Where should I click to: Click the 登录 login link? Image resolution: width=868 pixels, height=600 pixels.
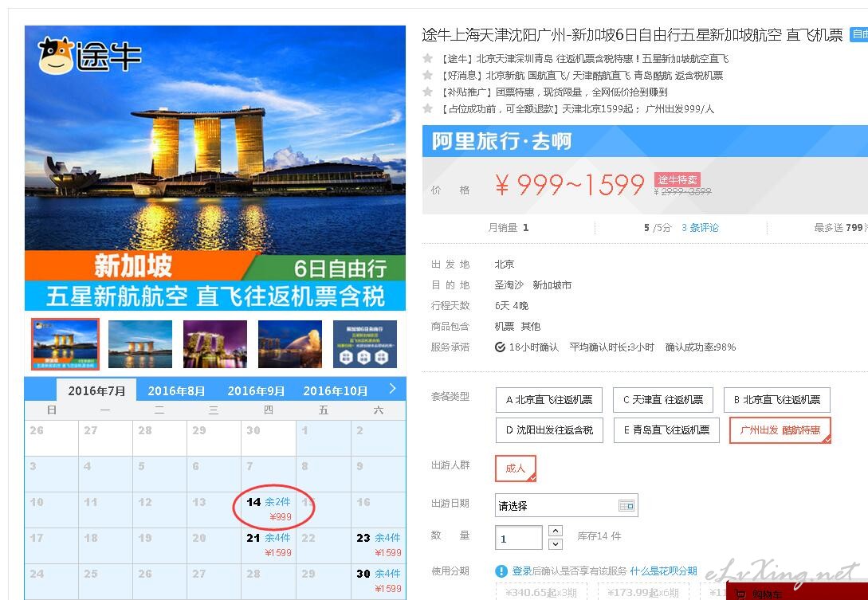coord(521,571)
